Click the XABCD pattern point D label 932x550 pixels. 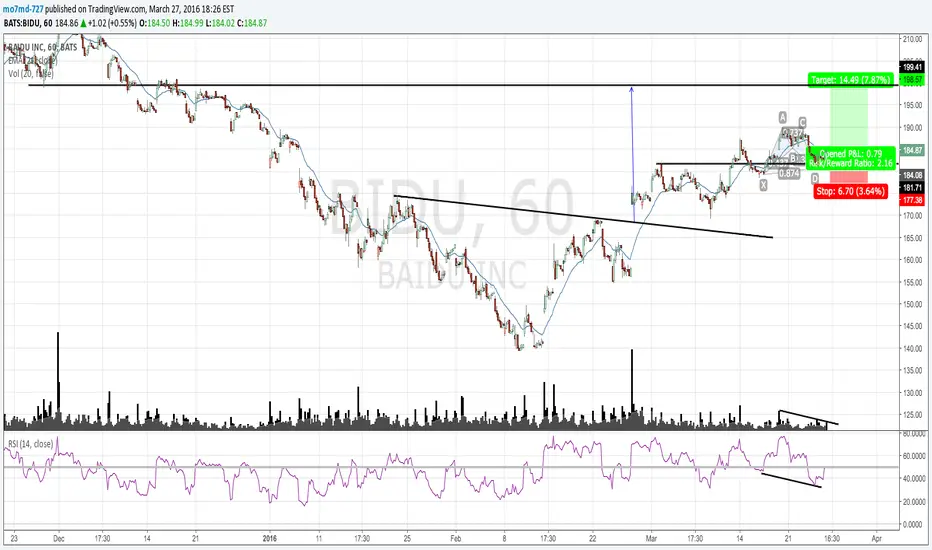[x=814, y=178]
